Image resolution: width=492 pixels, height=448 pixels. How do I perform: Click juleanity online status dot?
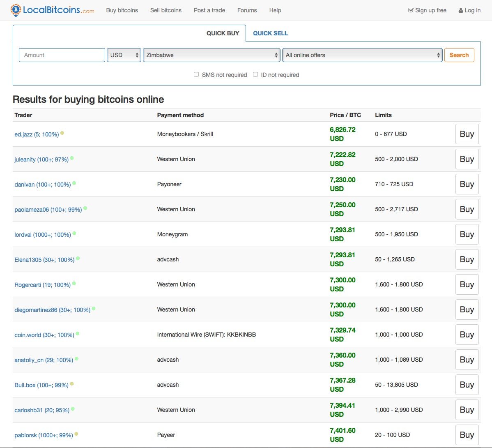[x=72, y=158]
